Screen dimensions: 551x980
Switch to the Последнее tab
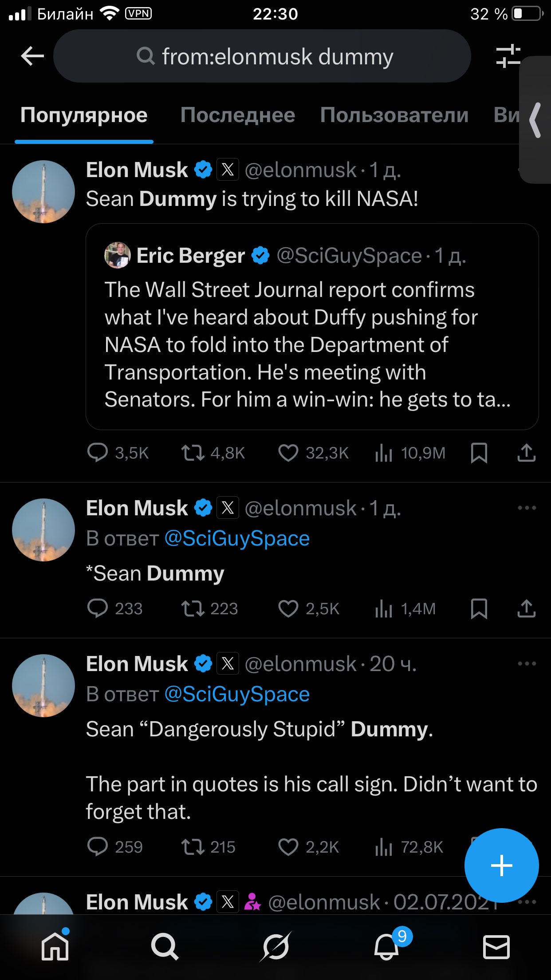click(x=237, y=115)
